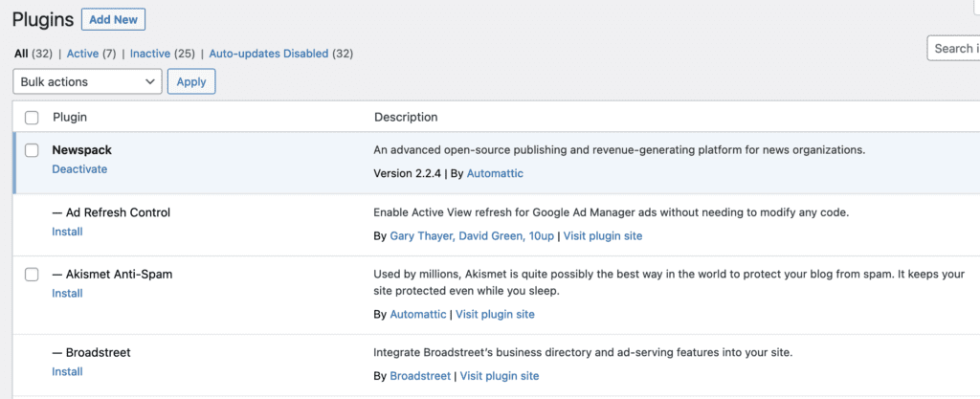The height and width of the screenshot is (399, 980).
Task: Click the Description column header
Action: pos(406,117)
